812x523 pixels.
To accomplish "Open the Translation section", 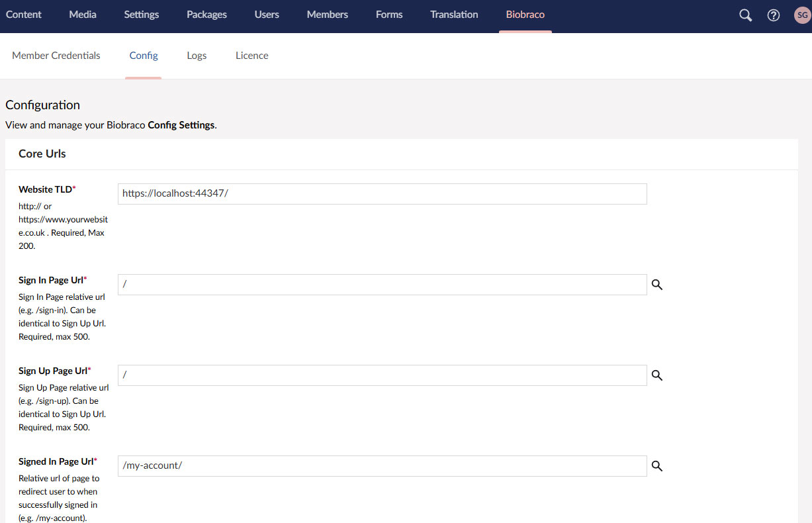I will 454,15.
